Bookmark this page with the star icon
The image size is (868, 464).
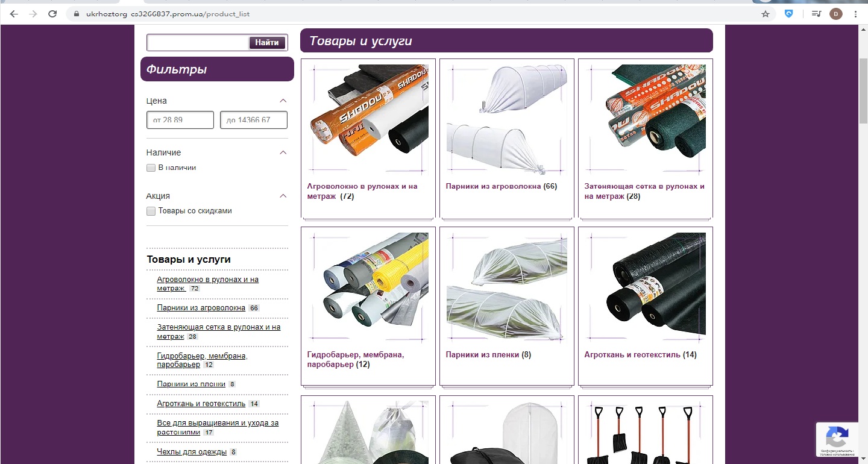coord(766,14)
